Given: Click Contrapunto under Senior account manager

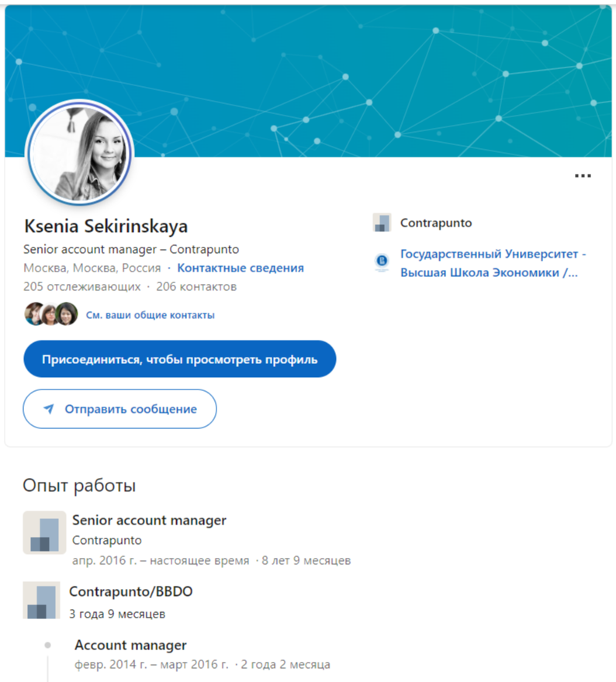Looking at the screenshot, I should [107, 540].
